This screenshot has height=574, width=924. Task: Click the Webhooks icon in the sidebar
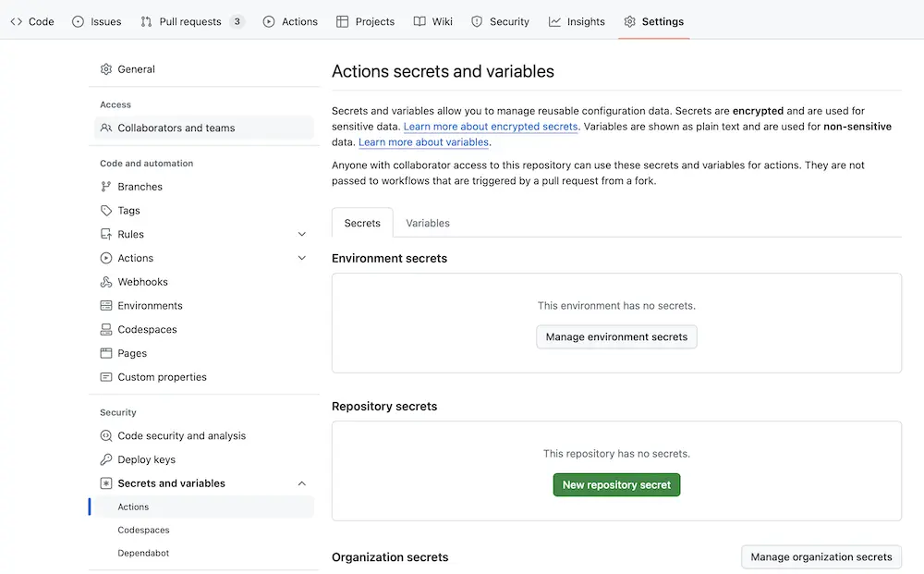coord(105,281)
